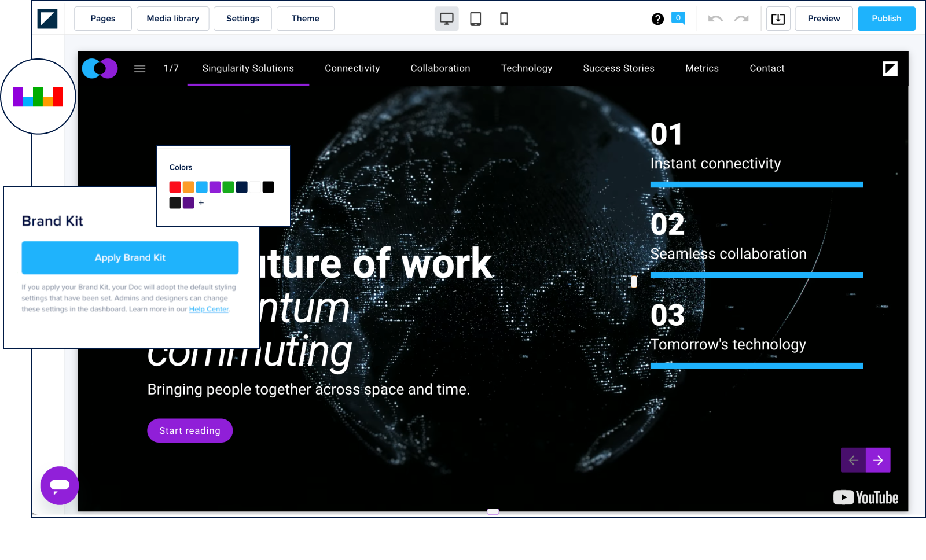Switch to desktop preview mode
926x560 pixels.
(446, 19)
